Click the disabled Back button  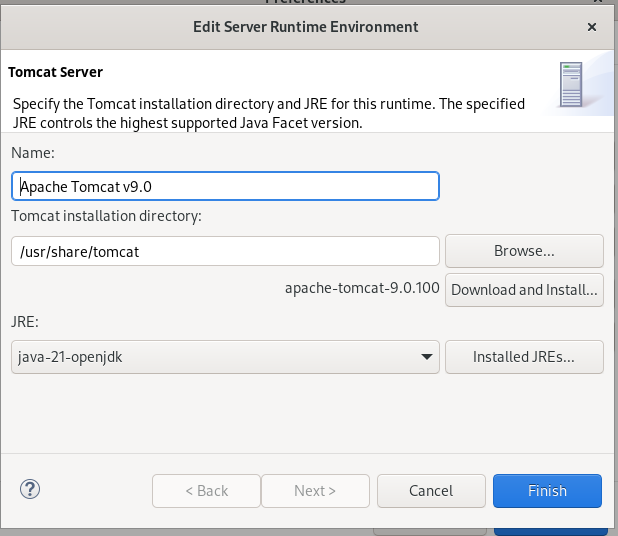(207, 491)
